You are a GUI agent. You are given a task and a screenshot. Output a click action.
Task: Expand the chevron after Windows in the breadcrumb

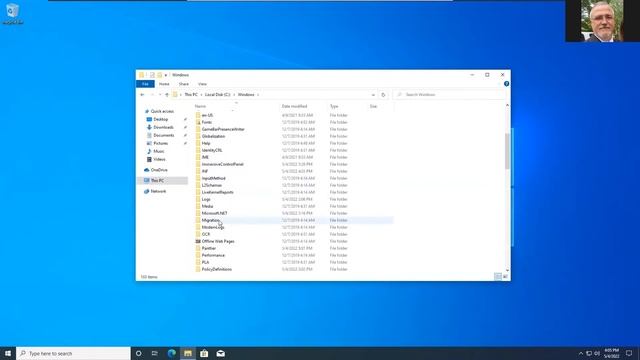258,95
